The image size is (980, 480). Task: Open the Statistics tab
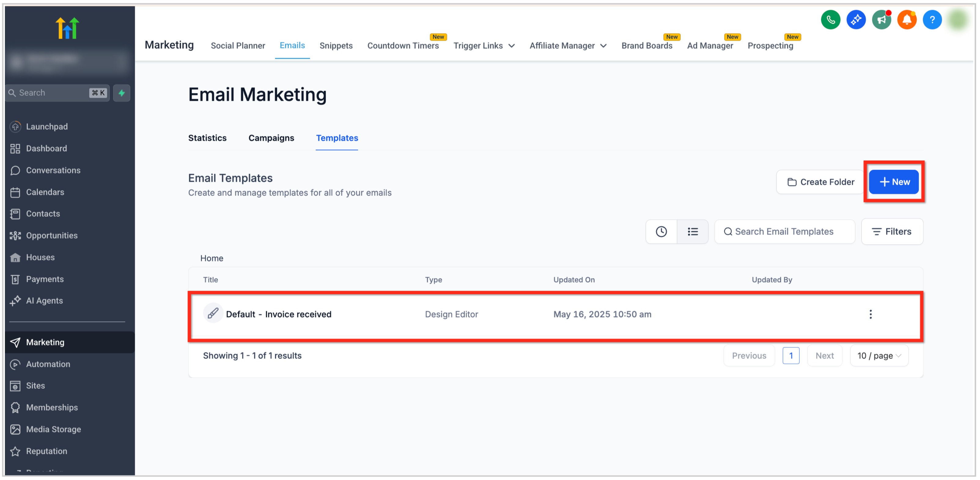(207, 138)
